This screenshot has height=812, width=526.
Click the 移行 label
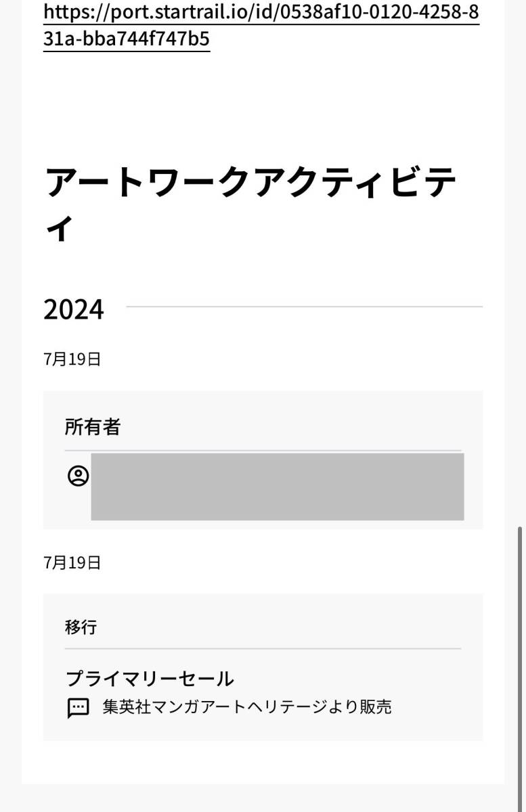click(81, 627)
